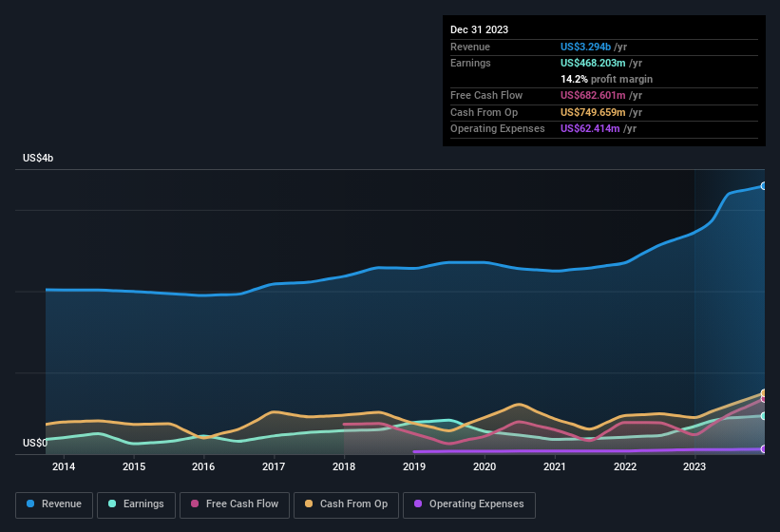Screen dimensions: 780x532
Task: Click the US$4b y-axis label
Action: tap(38, 158)
